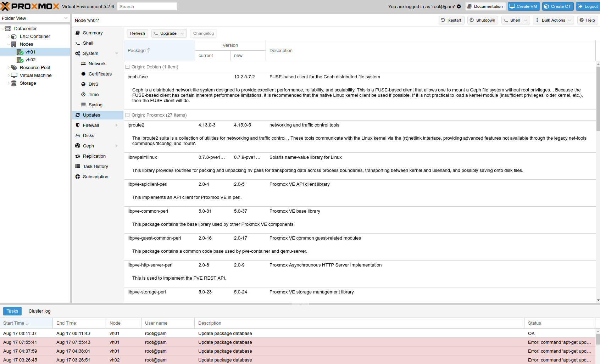600x364 pixels.
Task: Collapse the Origin: Debian group
Action: coord(127,67)
